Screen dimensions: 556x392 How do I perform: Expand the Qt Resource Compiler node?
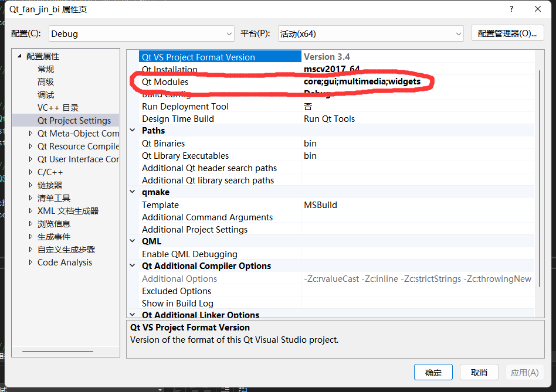pos(30,146)
